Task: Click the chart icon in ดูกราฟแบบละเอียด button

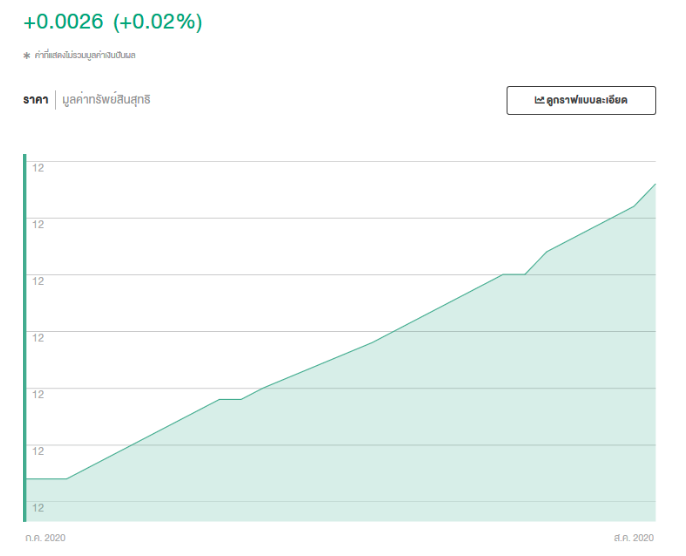Action: click(x=539, y=101)
